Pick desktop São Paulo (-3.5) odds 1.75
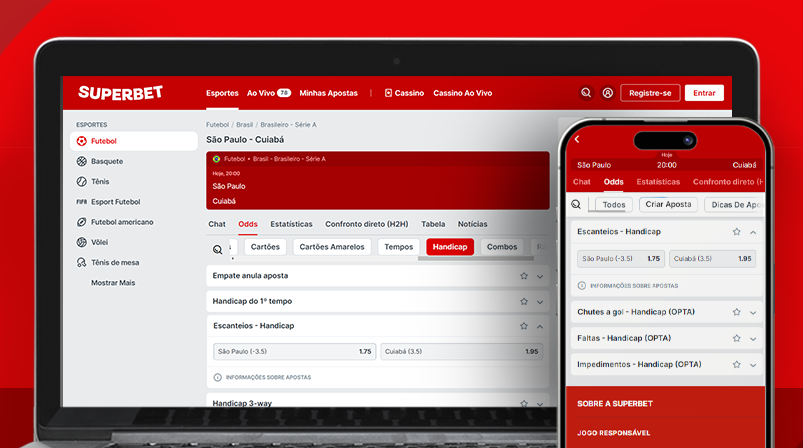The height and width of the screenshot is (448, 803). tap(293, 352)
